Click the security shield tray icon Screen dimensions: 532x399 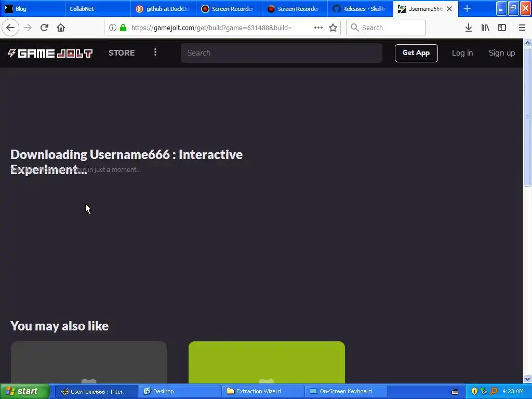474,391
